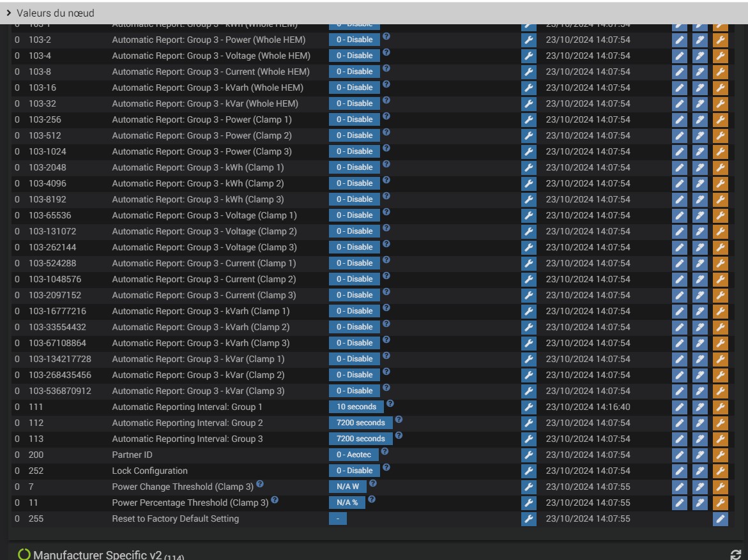Refresh the Manufacturer Specific v2 section
This screenshot has width=748, height=560.
coord(735,554)
